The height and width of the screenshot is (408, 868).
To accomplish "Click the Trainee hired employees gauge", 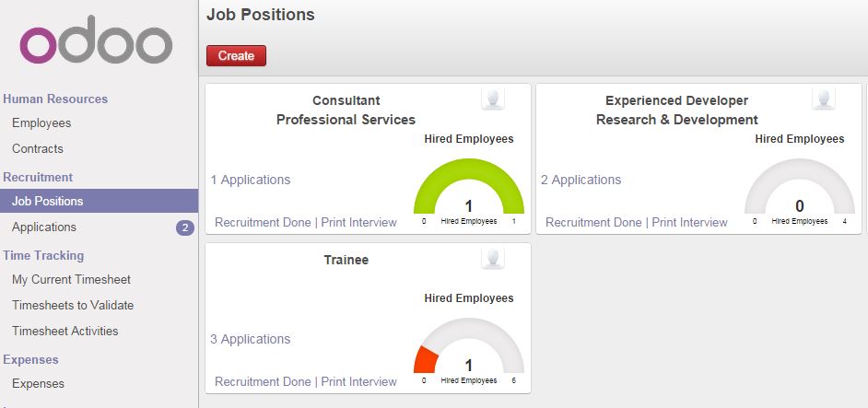I will click(x=469, y=345).
